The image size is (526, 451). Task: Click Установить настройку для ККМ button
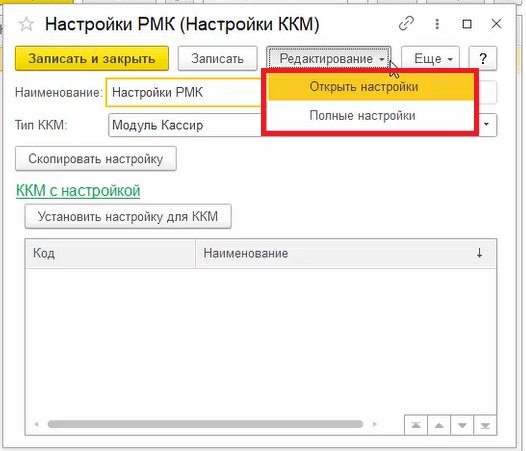[128, 216]
